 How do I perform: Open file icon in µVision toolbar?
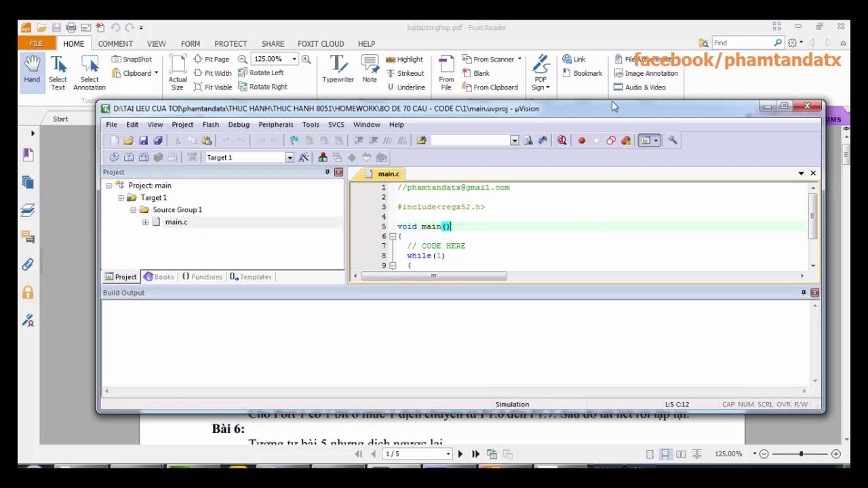pyautogui.click(x=128, y=140)
